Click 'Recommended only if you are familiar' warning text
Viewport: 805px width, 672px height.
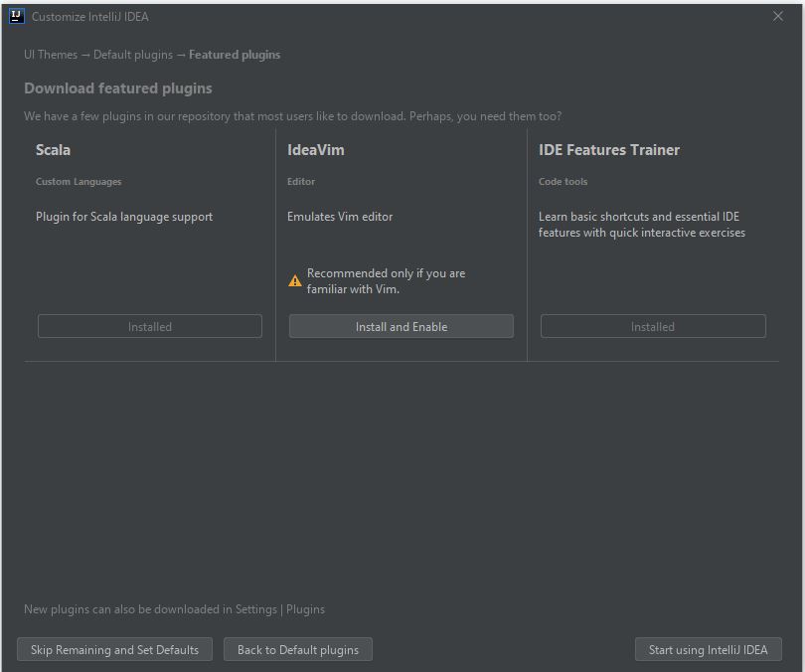tap(386, 280)
